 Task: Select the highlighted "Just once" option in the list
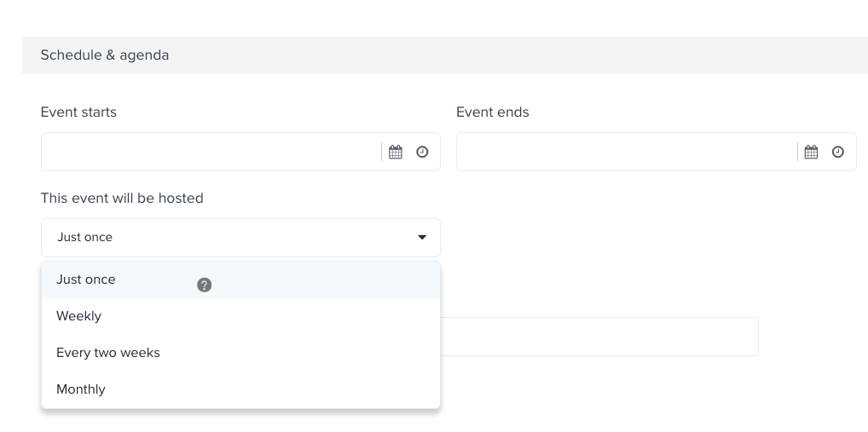click(240, 279)
